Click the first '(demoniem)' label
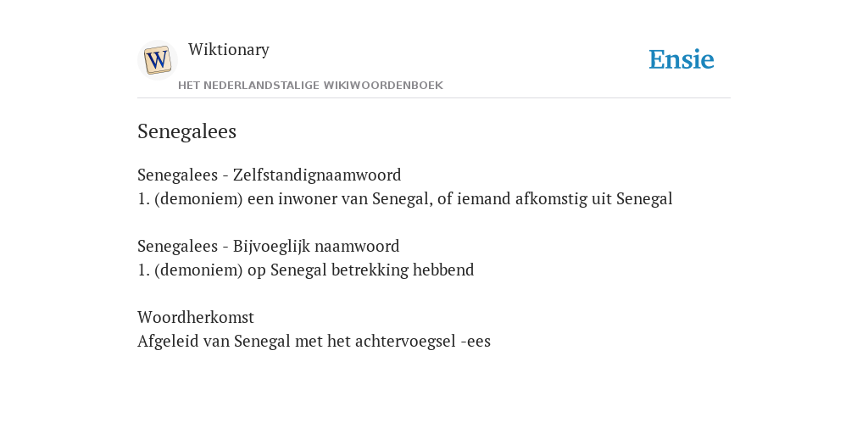This screenshot has height=434, width=868. point(198,198)
